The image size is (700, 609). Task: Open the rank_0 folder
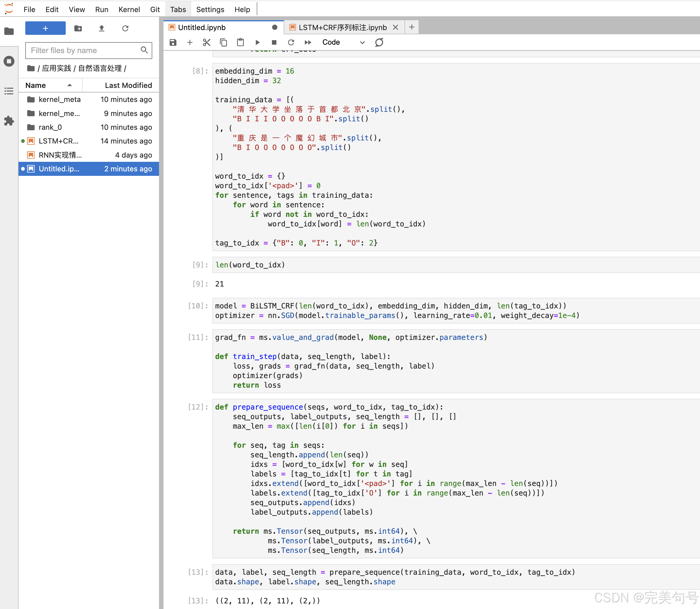tap(50, 127)
